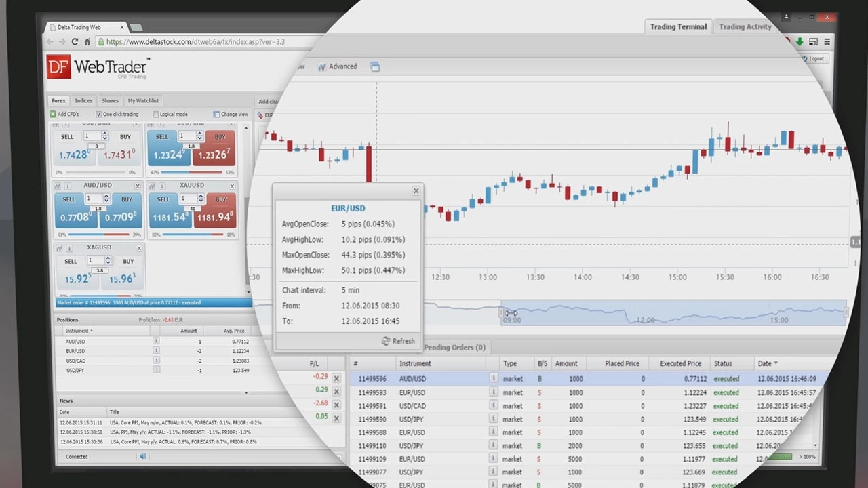
Task: Switch to the Indices tab
Action: 83,101
